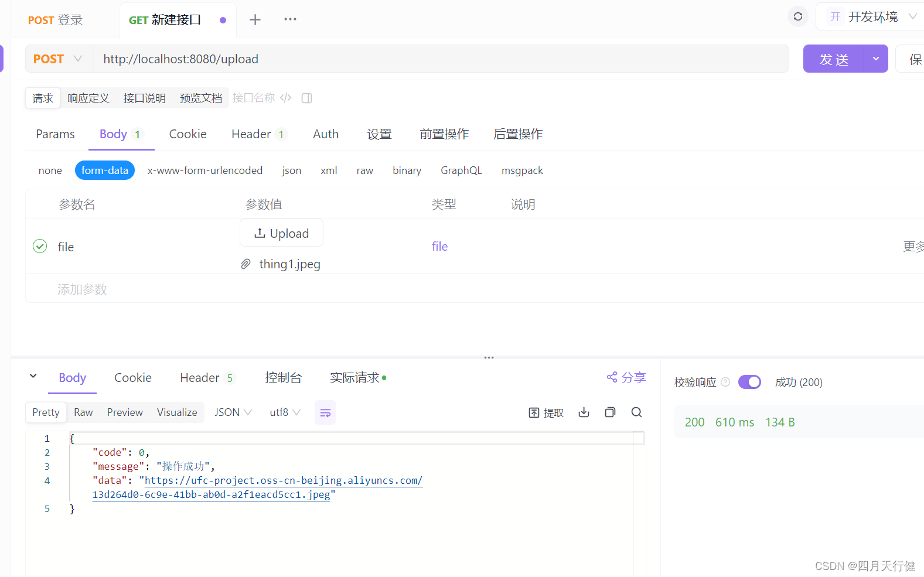Open the three-dots tab overflow menu
This screenshot has width=924, height=577.
pos(290,19)
